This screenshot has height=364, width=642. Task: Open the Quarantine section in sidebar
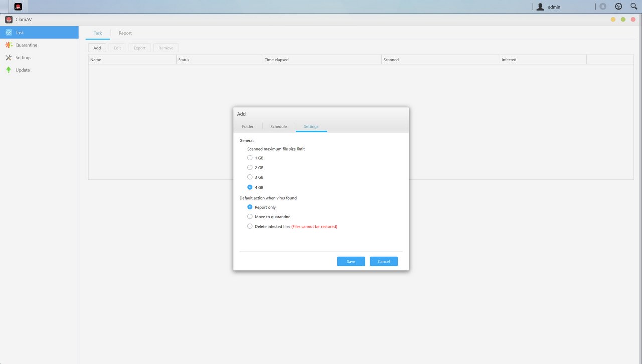click(39, 45)
